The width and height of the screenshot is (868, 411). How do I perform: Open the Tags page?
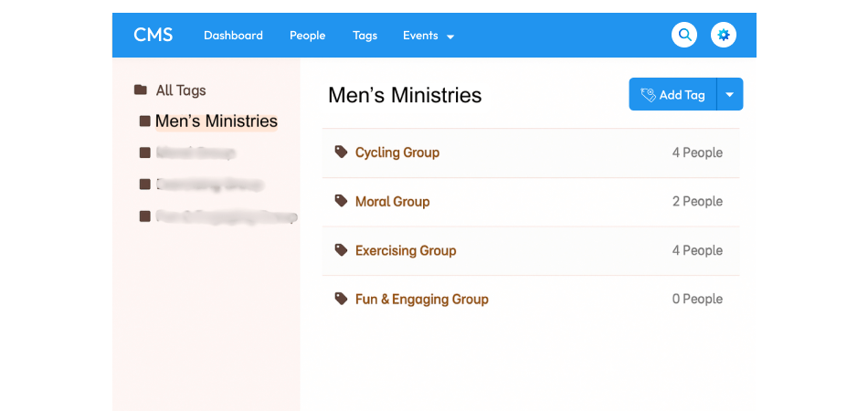[365, 36]
